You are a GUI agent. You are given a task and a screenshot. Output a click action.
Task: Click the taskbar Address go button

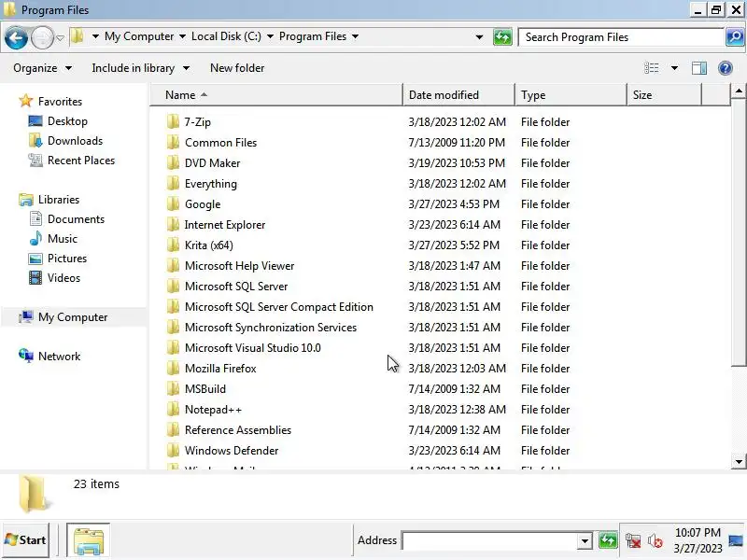(608, 540)
